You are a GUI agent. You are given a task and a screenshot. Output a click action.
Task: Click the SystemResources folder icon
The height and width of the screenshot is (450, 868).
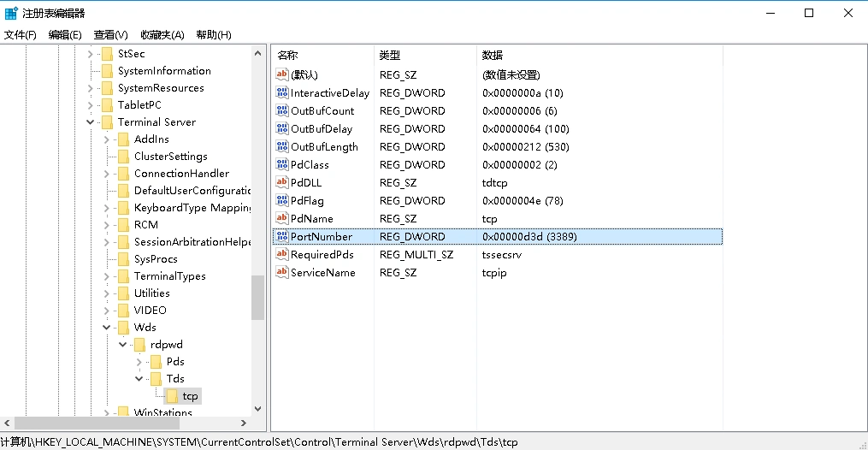coord(108,88)
